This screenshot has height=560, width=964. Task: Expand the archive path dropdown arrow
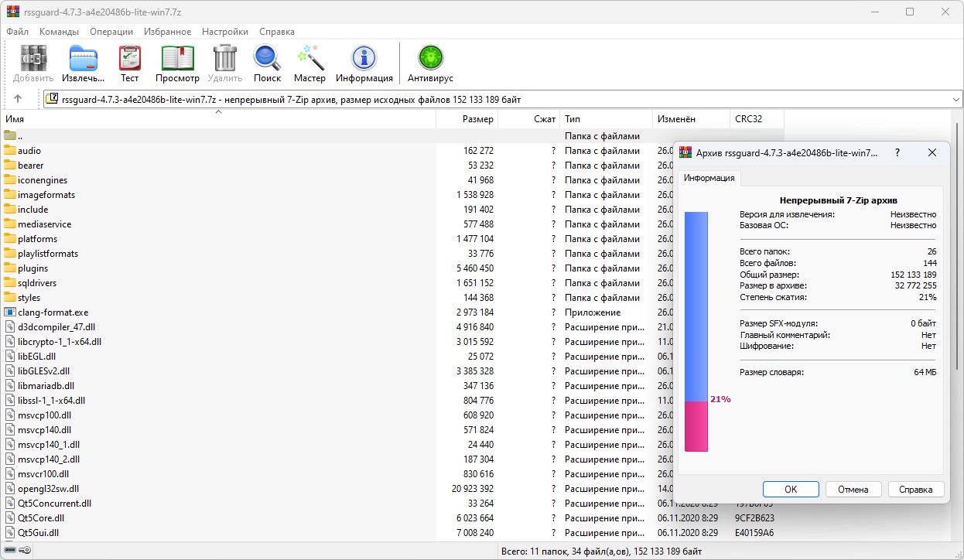coord(955,99)
